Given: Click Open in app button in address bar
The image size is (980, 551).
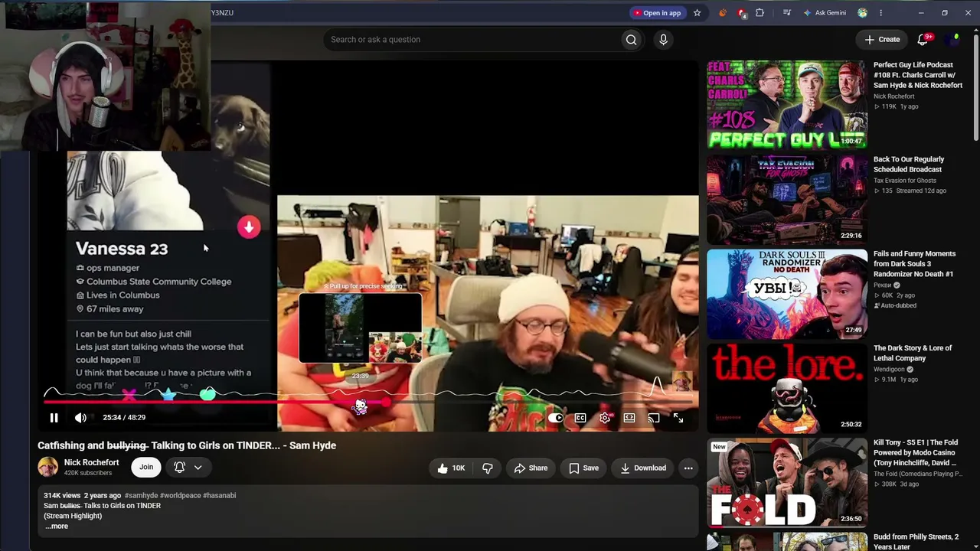Looking at the screenshot, I should (657, 13).
